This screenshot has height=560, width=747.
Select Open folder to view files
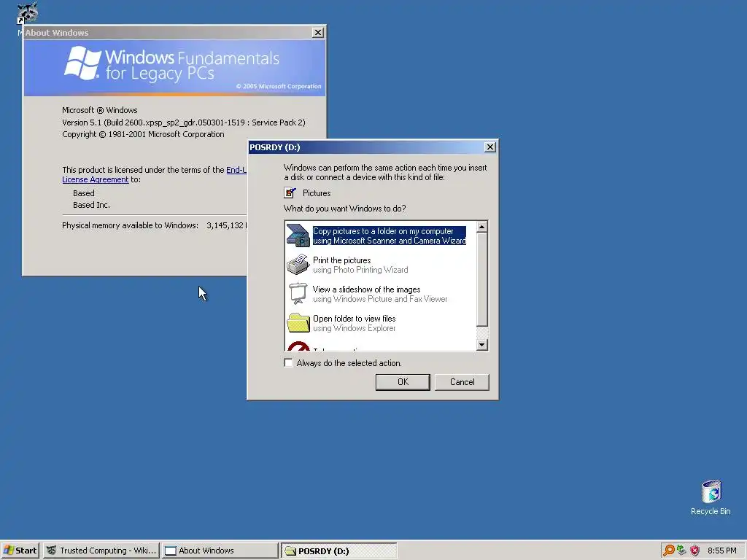tap(354, 323)
